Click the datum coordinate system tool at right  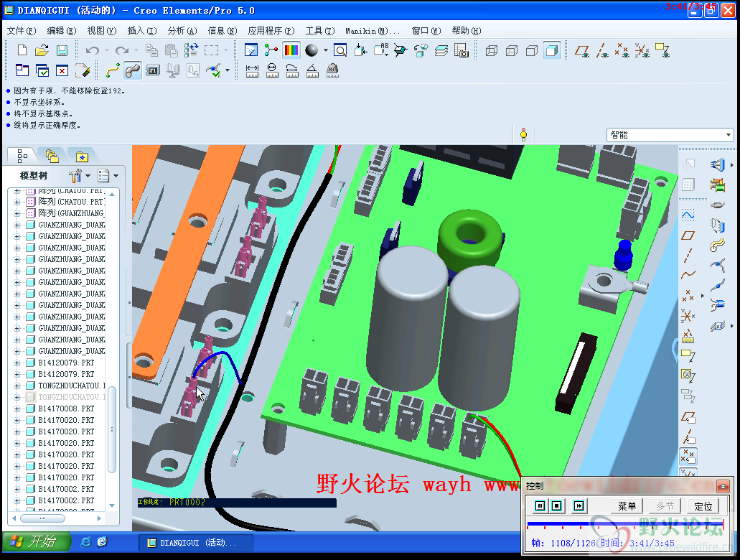(688, 315)
